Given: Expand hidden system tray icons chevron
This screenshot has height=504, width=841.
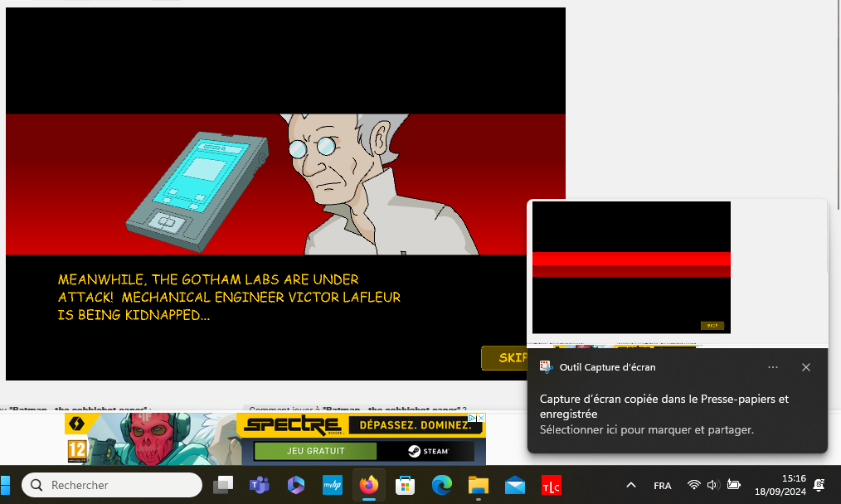Looking at the screenshot, I should click(x=631, y=485).
